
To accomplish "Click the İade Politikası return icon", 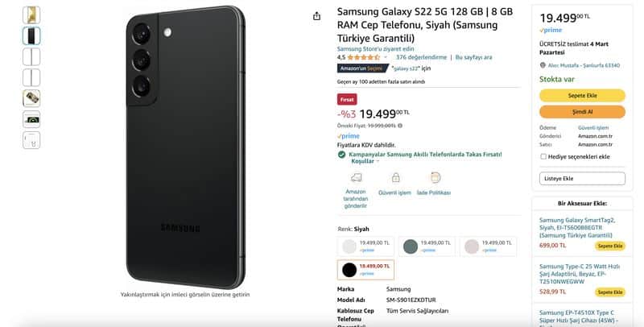I will [x=435, y=177].
